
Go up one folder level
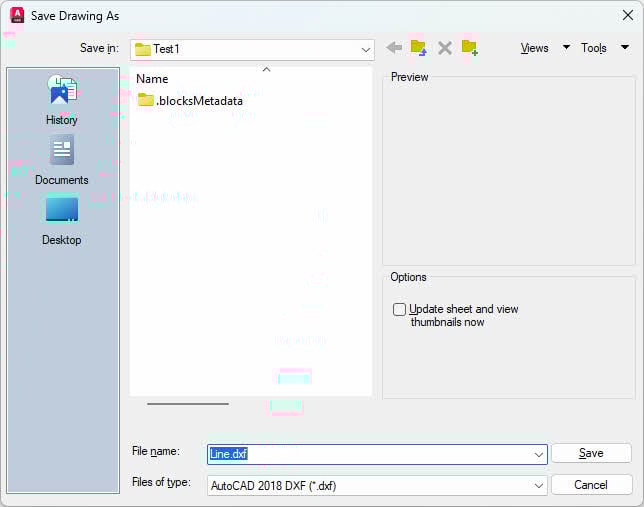pyautogui.click(x=419, y=48)
